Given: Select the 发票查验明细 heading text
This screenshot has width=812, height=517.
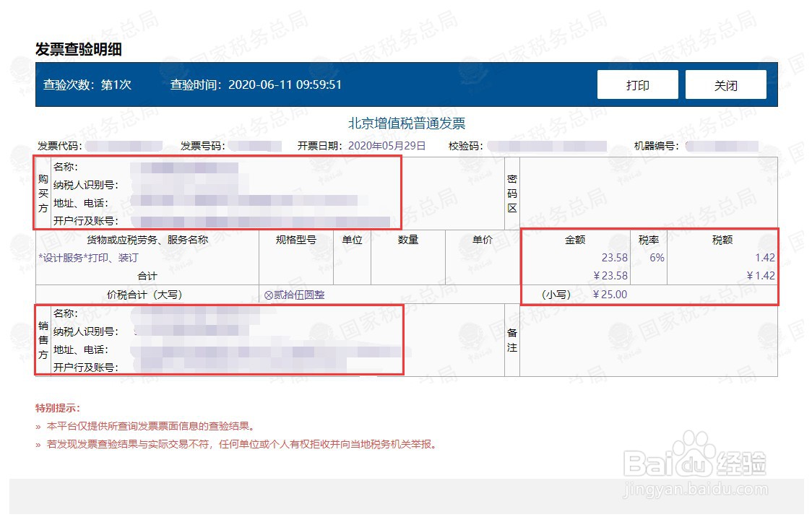Looking at the screenshot, I should 79,49.
